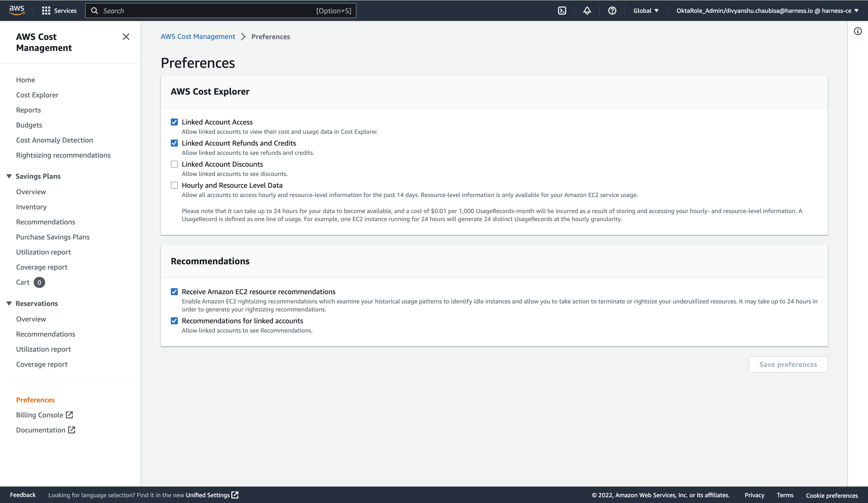Go to Cost Anomaly Detection page
The width and height of the screenshot is (868, 503).
(55, 140)
